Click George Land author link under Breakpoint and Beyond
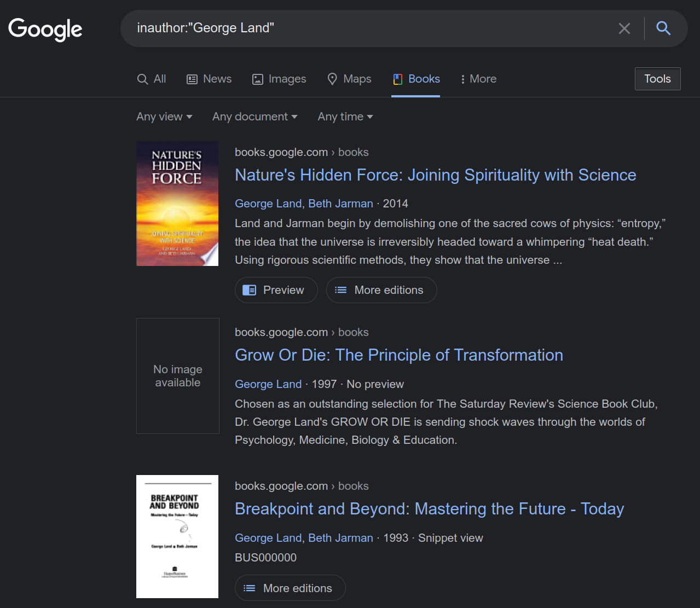The image size is (700, 608). click(268, 538)
